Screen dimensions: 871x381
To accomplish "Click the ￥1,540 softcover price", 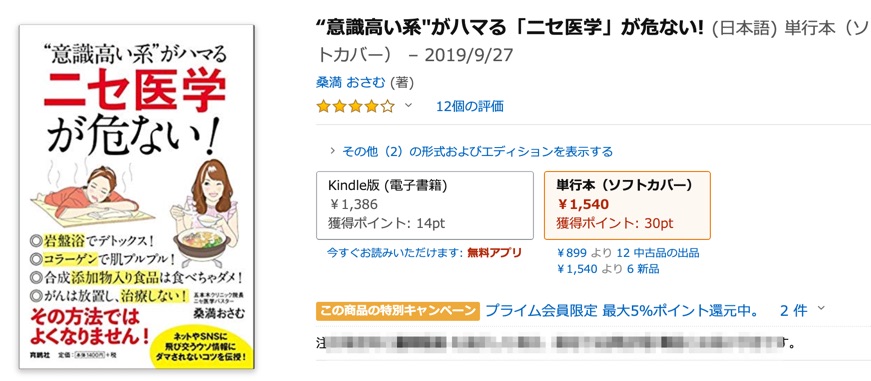I will click(583, 204).
